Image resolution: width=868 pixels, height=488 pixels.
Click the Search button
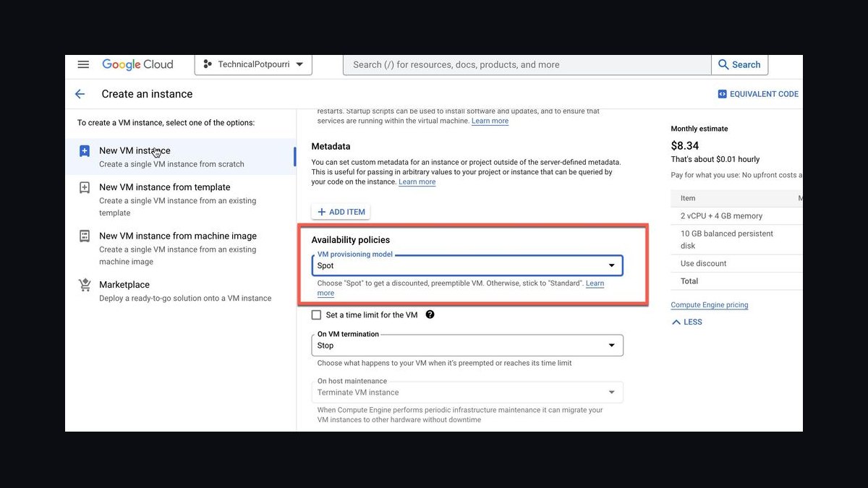click(739, 64)
